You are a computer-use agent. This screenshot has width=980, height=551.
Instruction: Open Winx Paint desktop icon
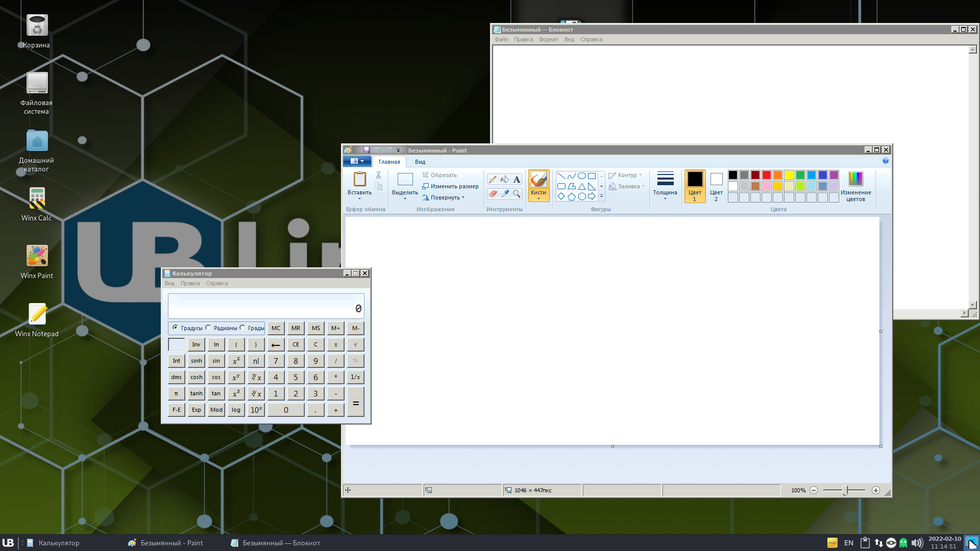coord(37,256)
